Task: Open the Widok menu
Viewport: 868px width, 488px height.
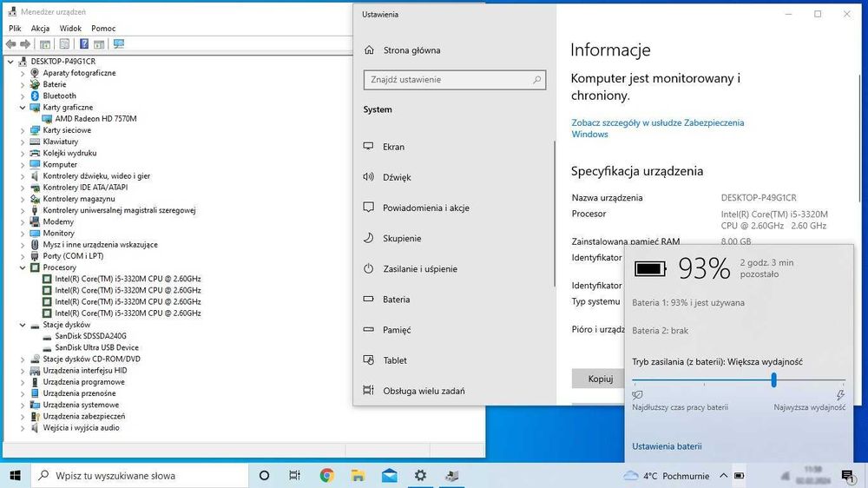Action: 70,29
